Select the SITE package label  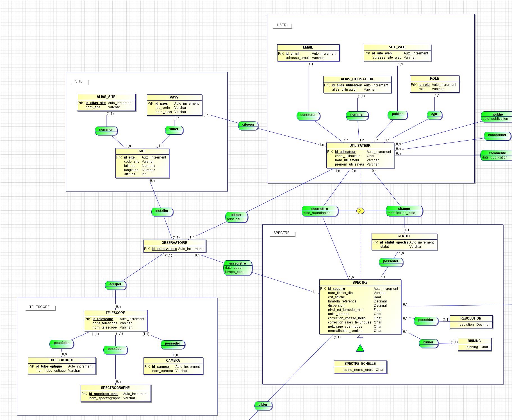pyautogui.click(x=79, y=81)
